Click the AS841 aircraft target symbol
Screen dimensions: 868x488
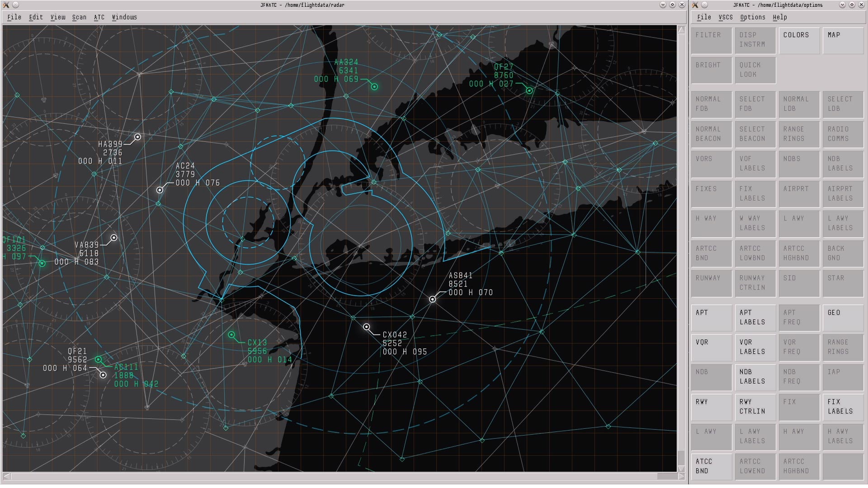[x=433, y=299]
